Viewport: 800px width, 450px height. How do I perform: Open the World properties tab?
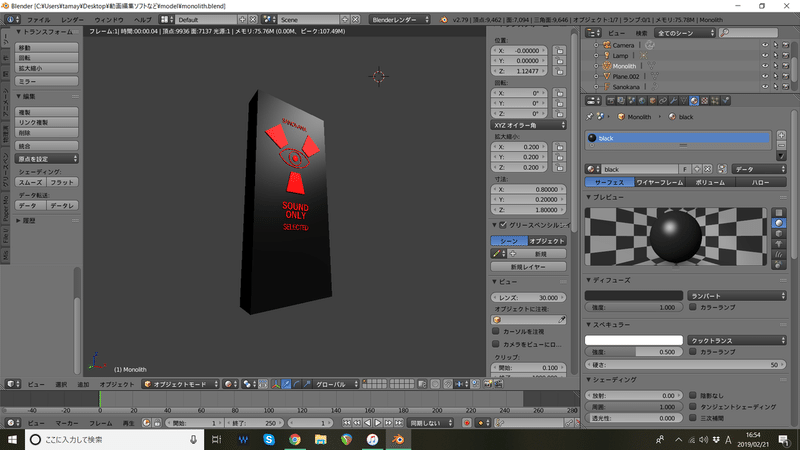click(x=642, y=101)
